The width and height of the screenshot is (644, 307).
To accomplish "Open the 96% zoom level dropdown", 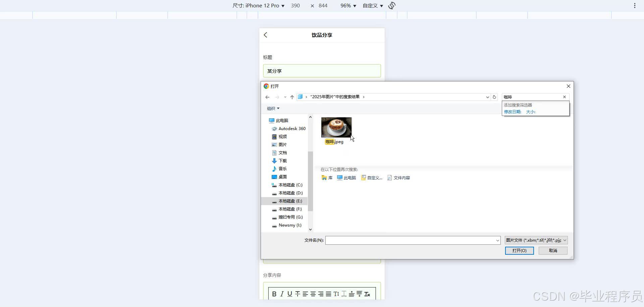I will click(x=348, y=5).
